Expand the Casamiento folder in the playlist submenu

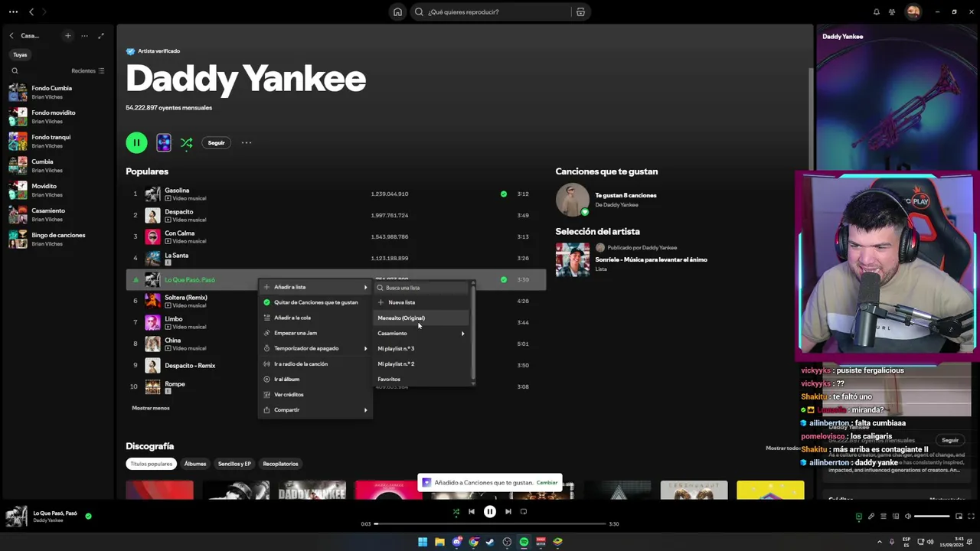pos(421,333)
